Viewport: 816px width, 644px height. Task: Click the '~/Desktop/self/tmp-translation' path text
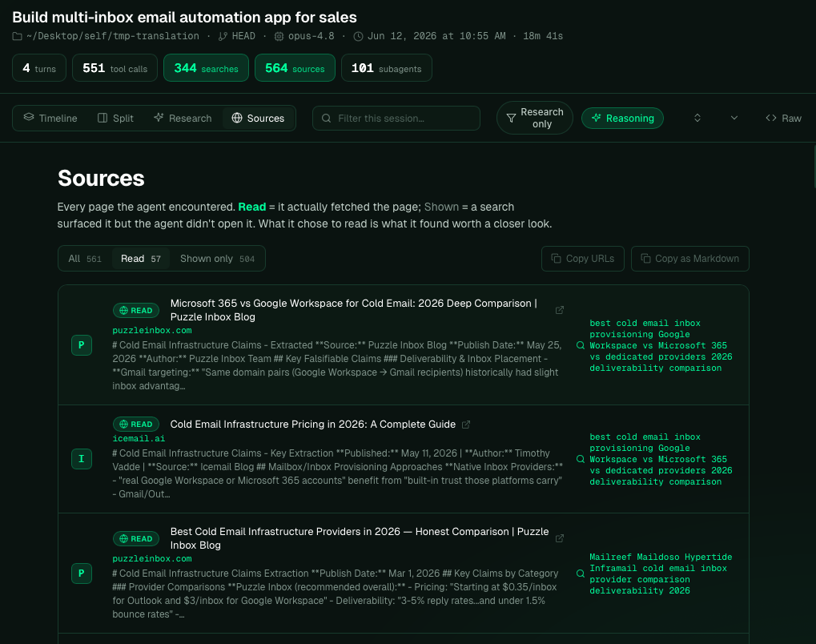[113, 36]
